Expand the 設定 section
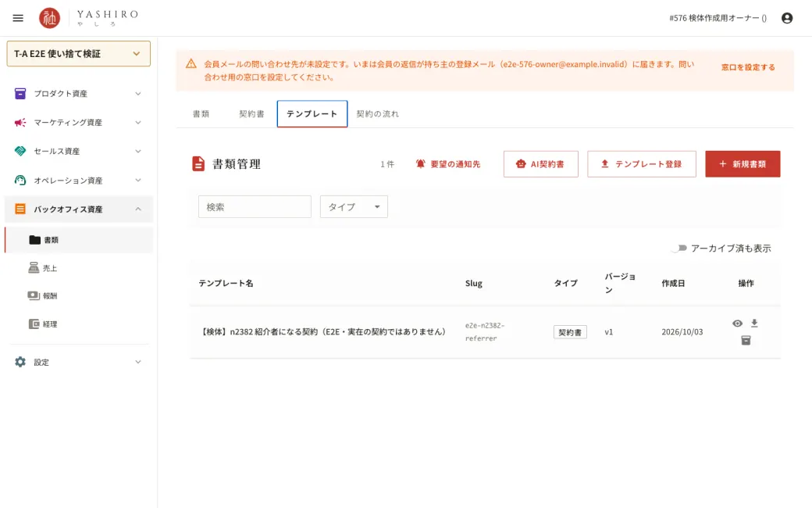 point(138,362)
